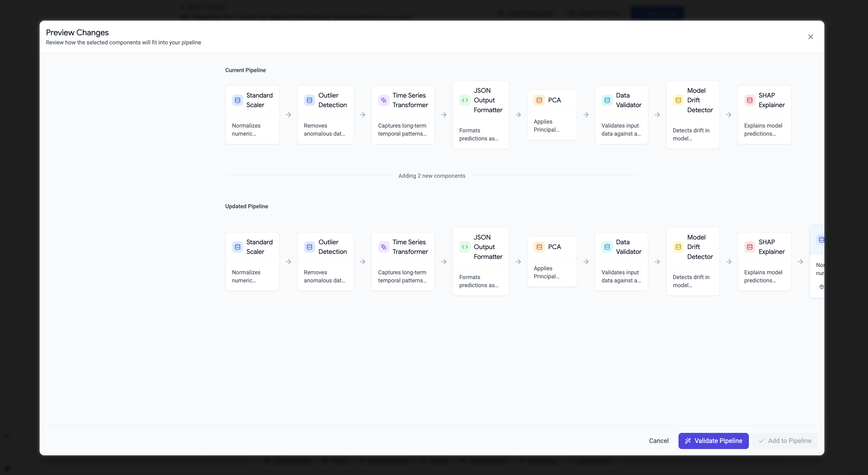Close the Preview Changes dialog

[x=810, y=37]
